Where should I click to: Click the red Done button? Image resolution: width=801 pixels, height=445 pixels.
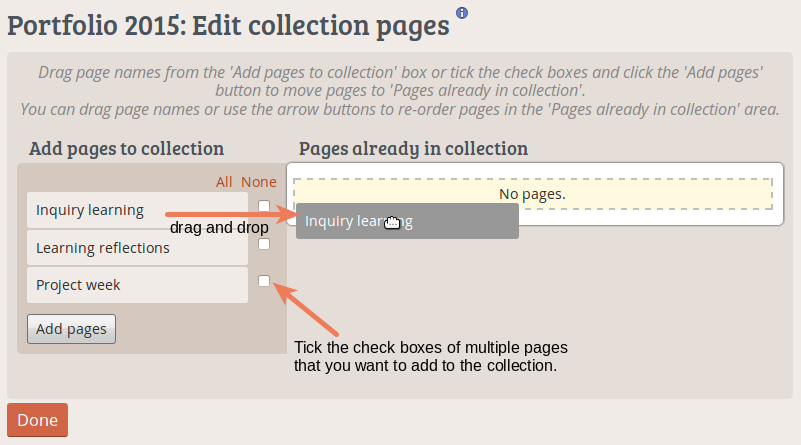[37, 420]
